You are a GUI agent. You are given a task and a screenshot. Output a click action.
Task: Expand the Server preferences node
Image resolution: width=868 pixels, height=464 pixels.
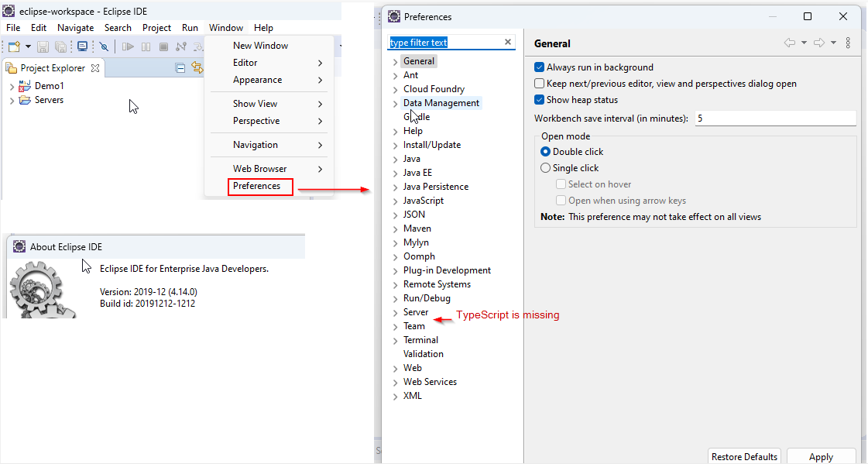pyautogui.click(x=395, y=312)
